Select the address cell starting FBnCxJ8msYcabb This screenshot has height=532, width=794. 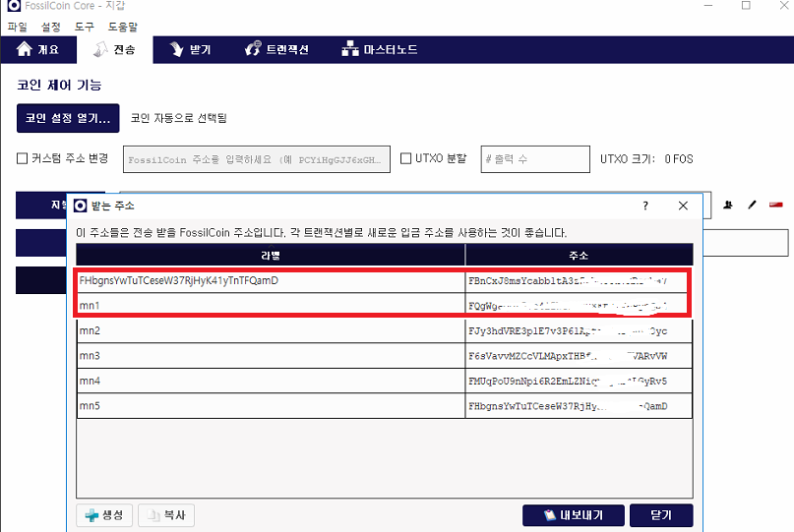[x=579, y=281]
